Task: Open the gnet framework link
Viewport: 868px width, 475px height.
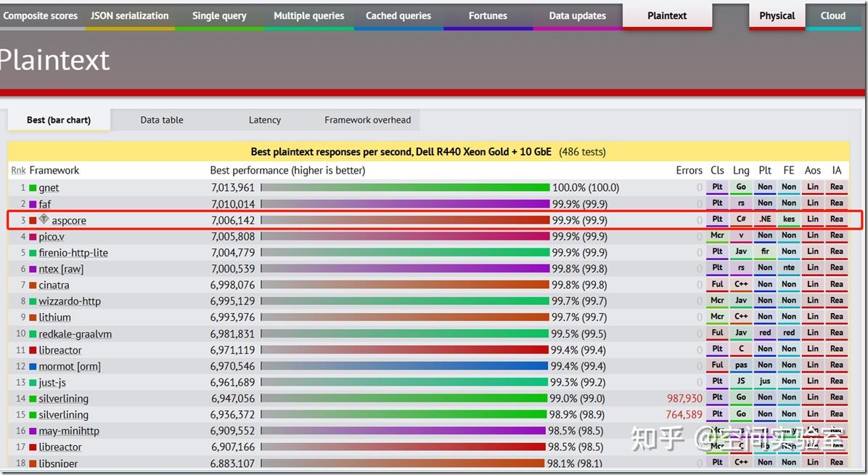Action: pyautogui.click(x=49, y=187)
